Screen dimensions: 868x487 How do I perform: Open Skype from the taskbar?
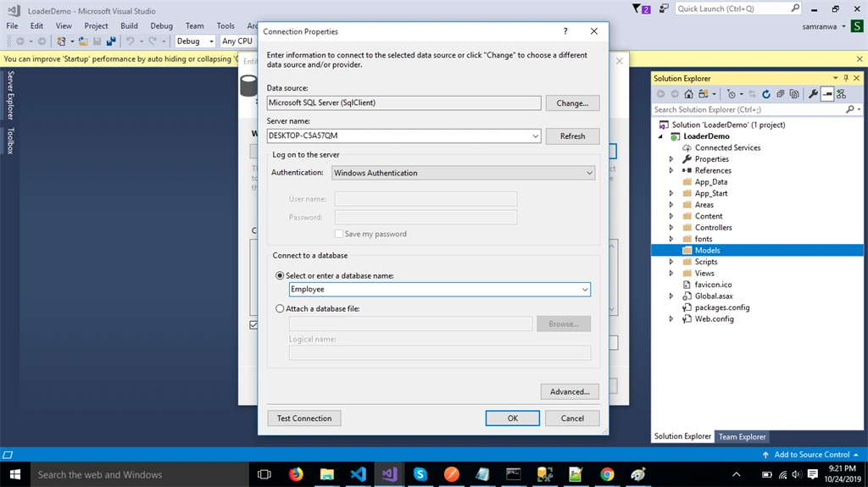[x=420, y=474]
